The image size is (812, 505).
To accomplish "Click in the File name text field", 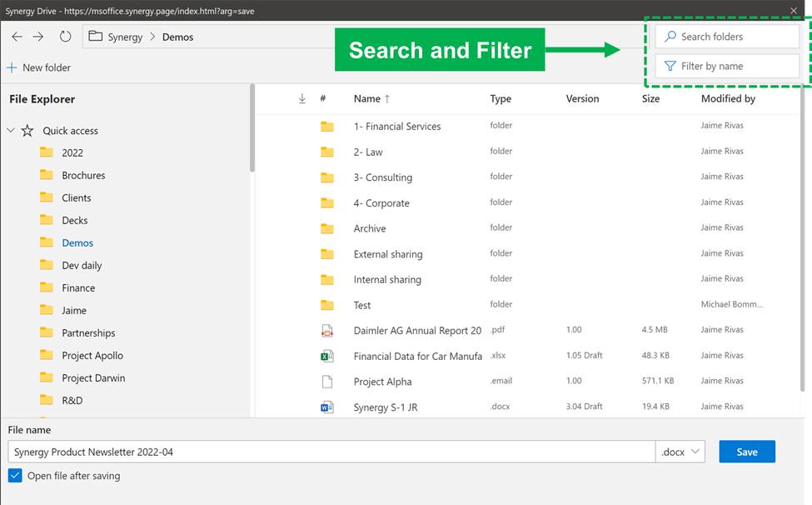I will point(331,452).
